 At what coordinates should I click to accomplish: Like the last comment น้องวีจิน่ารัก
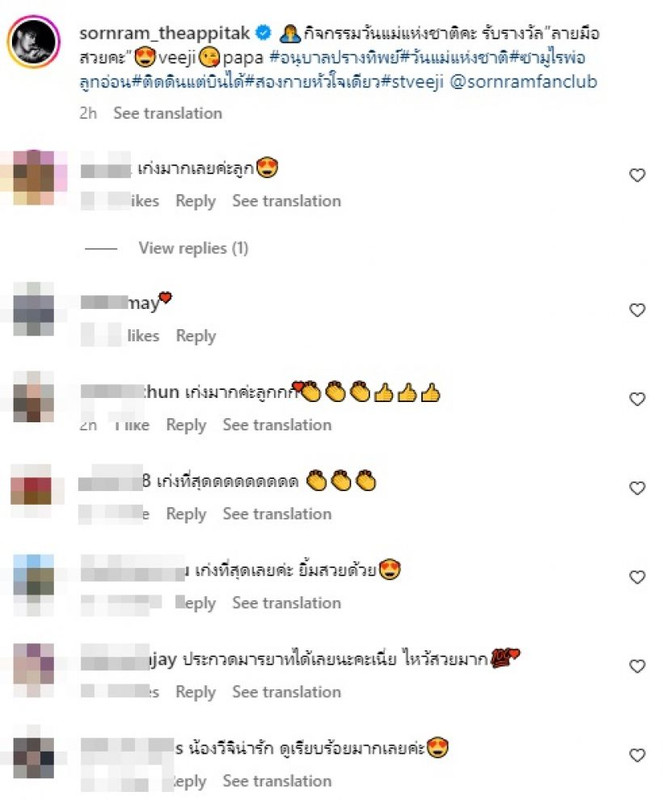637,755
